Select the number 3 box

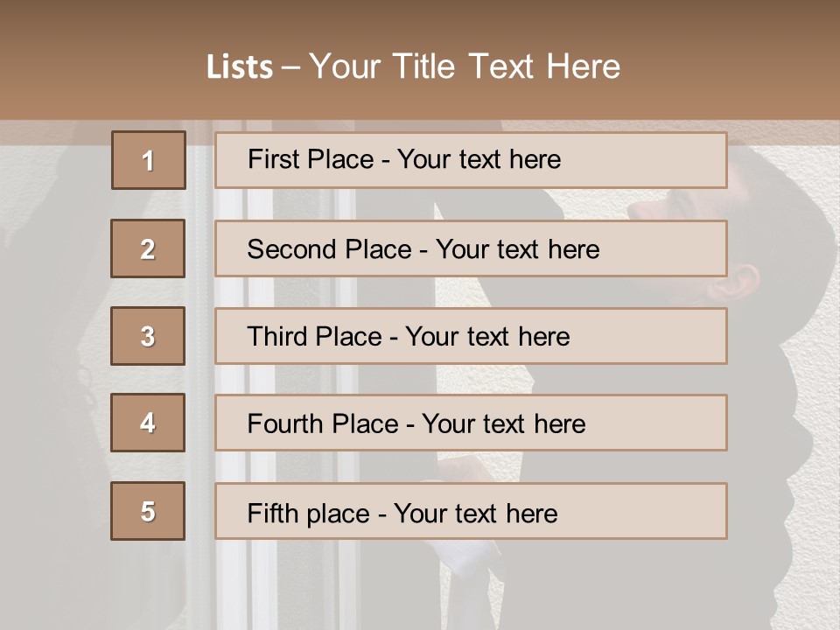148,336
